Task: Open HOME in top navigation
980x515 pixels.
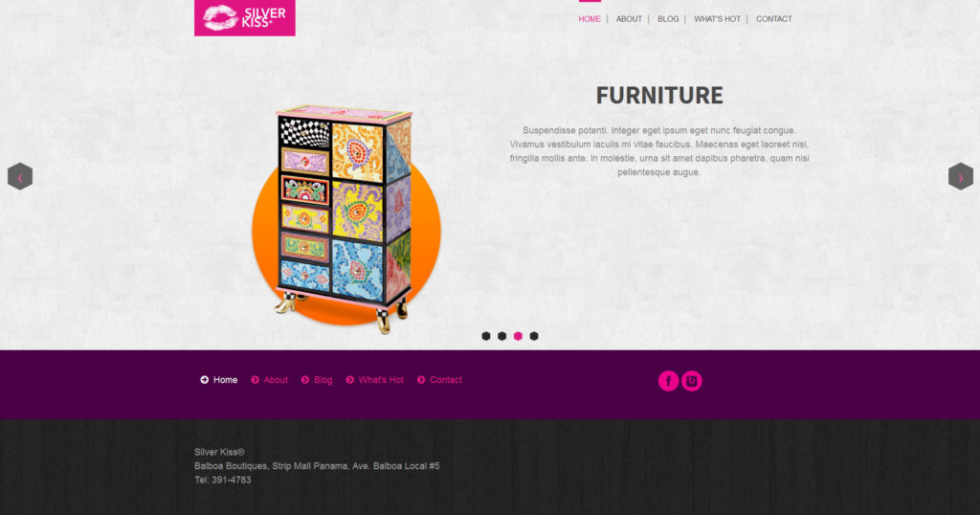Action: pos(590,19)
